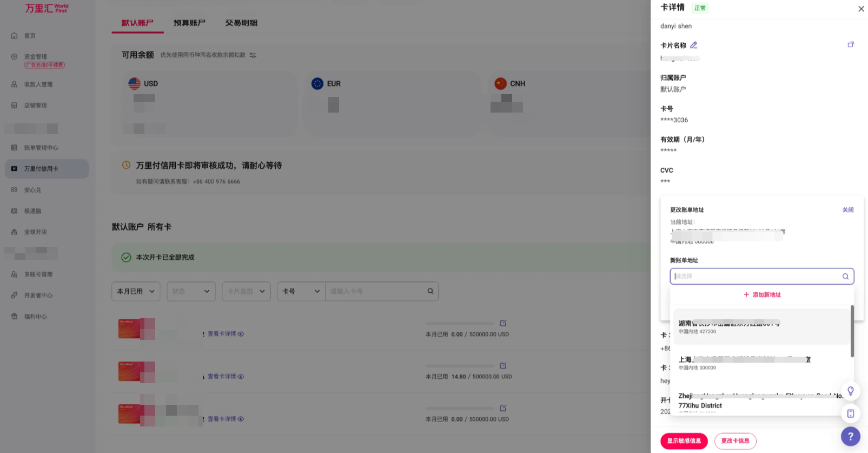Click the 万里汇 WorldFirst logo

[47, 9]
